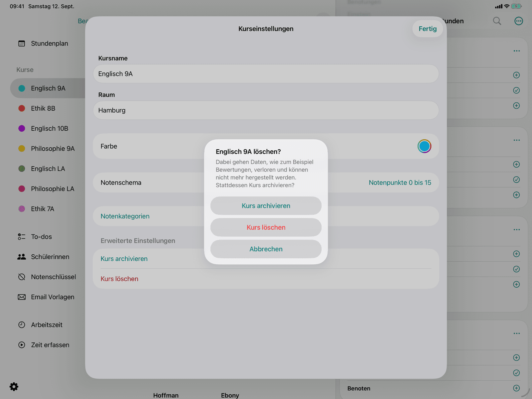Open the To-dos list icon
The width and height of the screenshot is (532, 399).
pyautogui.click(x=22, y=237)
